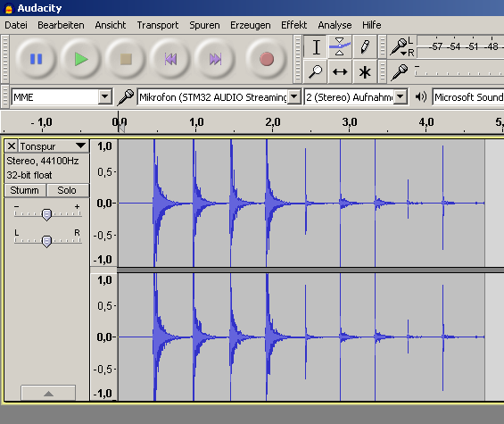Open the Erzeugen menu

[250, 25]
